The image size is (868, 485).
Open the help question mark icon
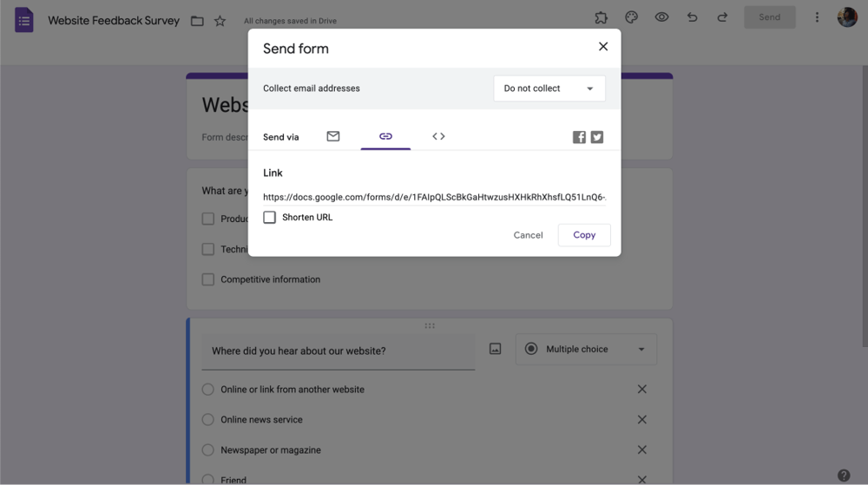pos(844,475)
